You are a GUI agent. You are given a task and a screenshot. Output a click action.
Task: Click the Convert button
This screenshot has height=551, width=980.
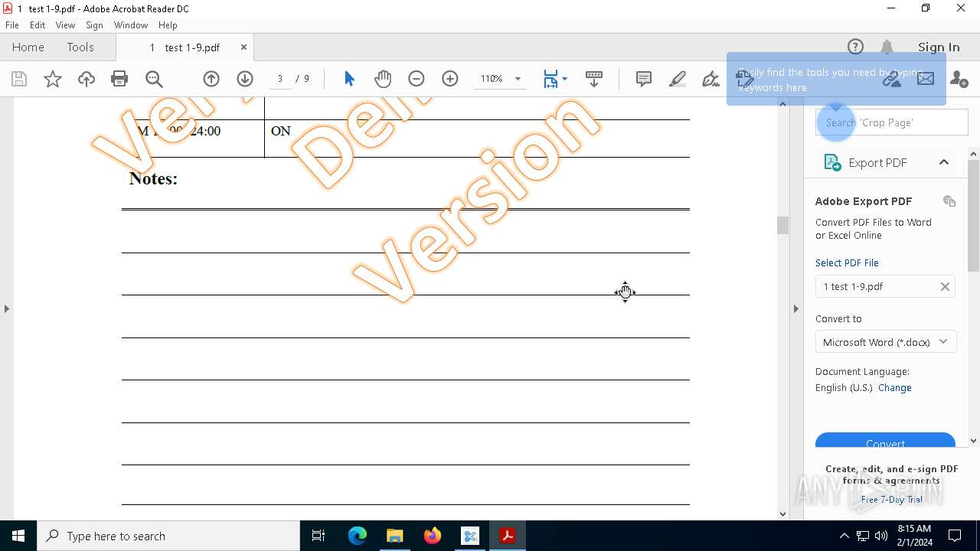click(x=885, y=442)
